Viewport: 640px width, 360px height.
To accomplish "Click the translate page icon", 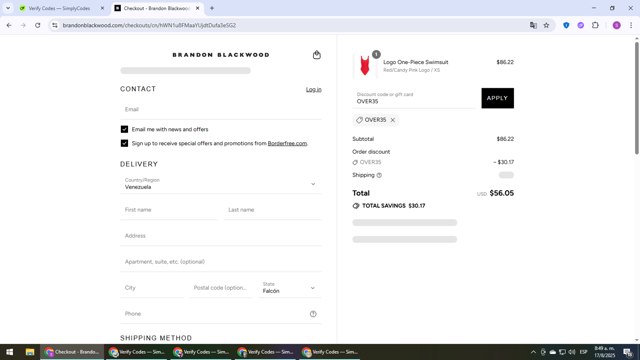I will coord(533,25).
